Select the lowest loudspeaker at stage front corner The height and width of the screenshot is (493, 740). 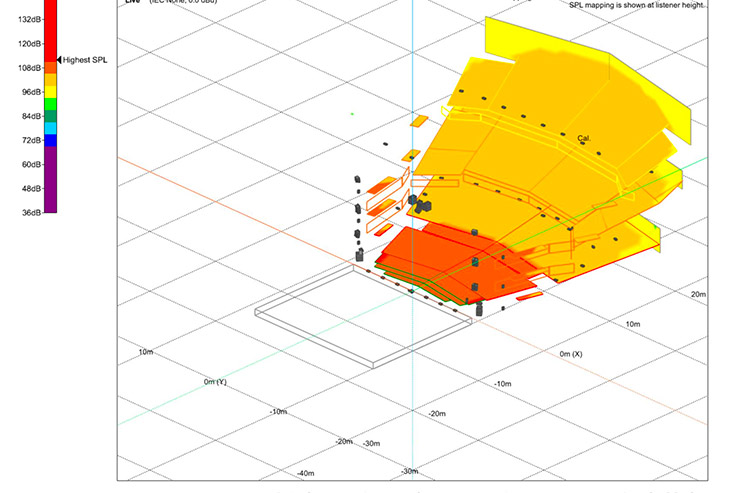[479, 309]
